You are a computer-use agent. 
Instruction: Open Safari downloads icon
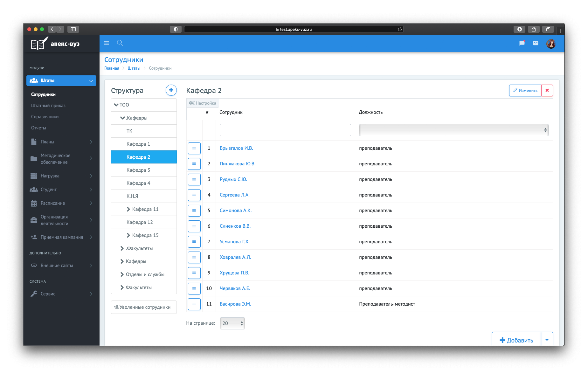pos(520,29)
